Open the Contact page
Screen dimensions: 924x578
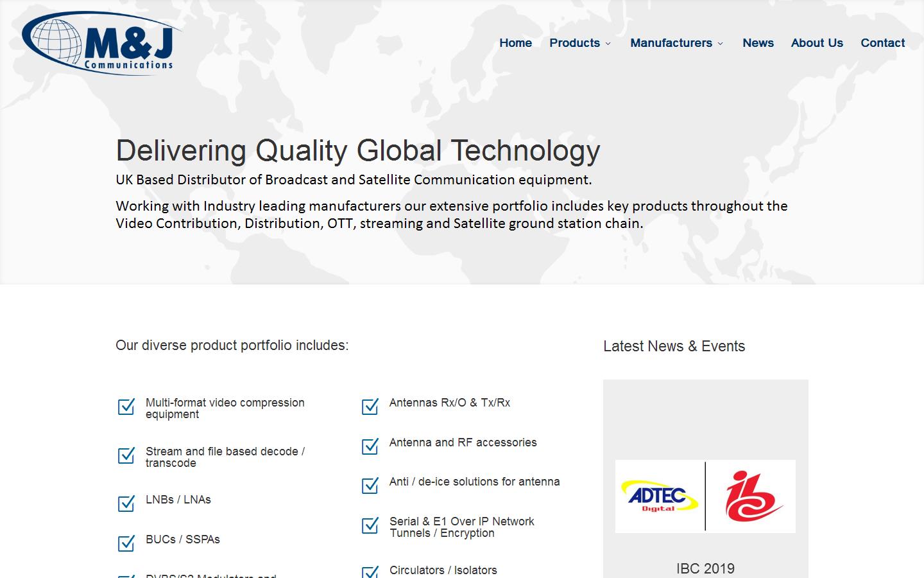[882, 43]
